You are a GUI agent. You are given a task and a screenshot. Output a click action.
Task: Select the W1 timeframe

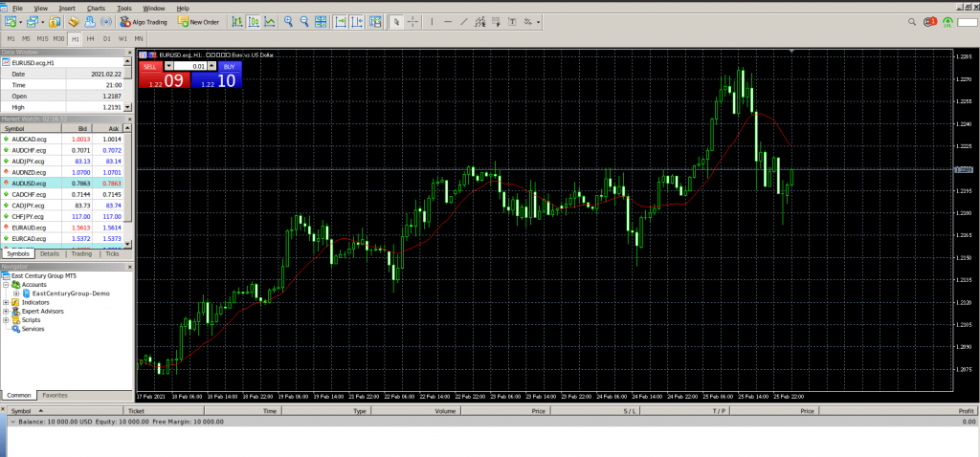(x=122, y=38)
